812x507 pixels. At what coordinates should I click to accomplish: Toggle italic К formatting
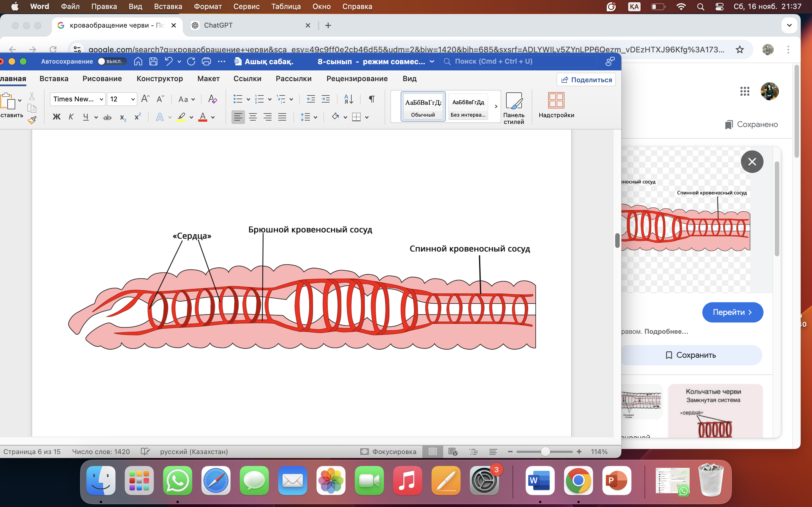tap(71, 117)
